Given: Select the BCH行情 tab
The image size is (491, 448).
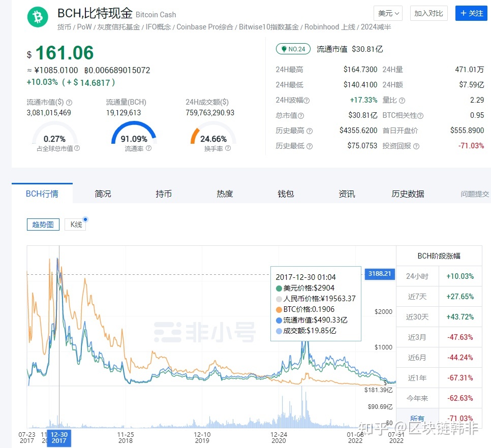Looking at the screenshot, I should 42,194.
